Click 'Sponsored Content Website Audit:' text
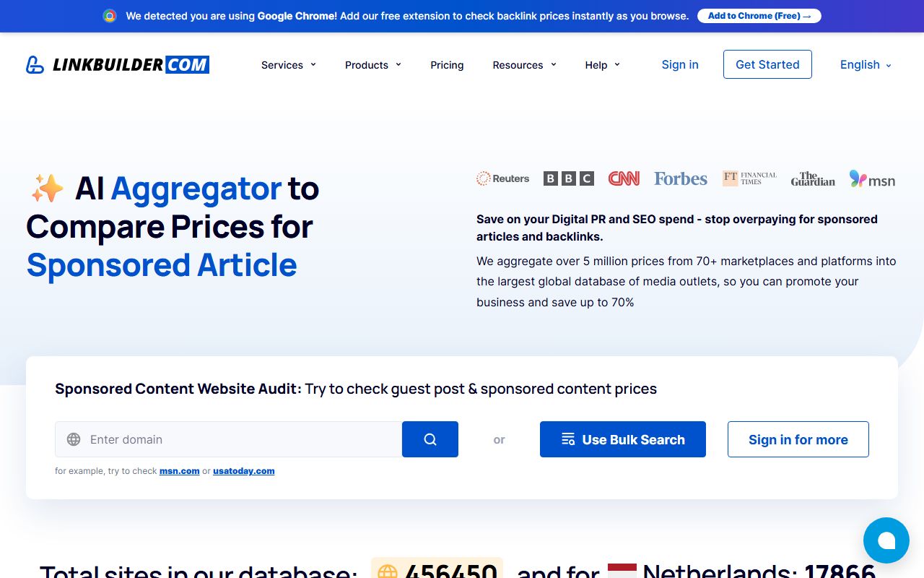Screen dimensions: 924x578 coord(178,389)
